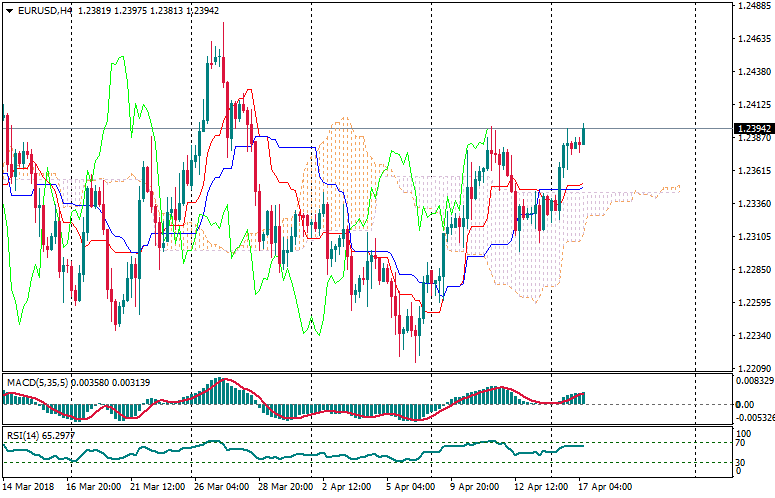Click the 1.24125 price axis label

tap(752, 105)
